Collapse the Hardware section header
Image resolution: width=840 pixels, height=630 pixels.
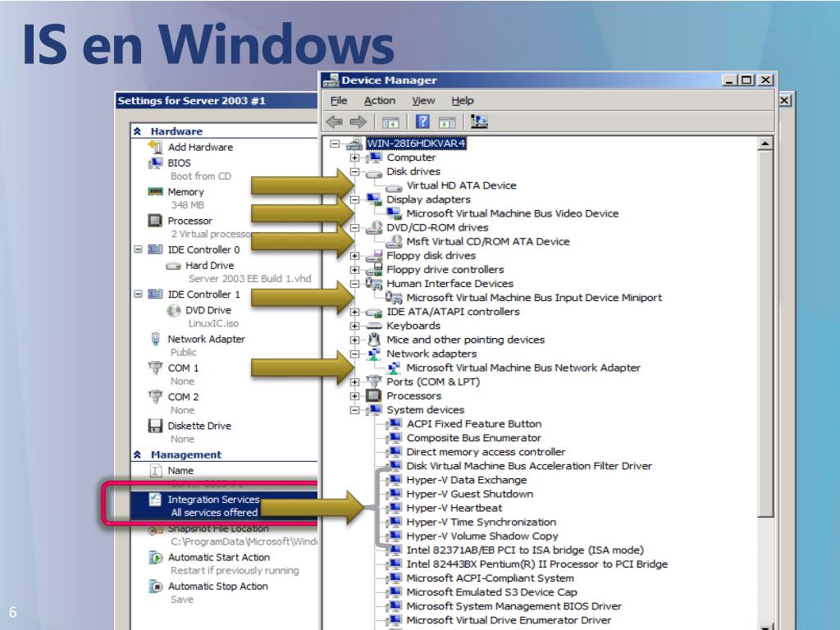tap(137, 131)
